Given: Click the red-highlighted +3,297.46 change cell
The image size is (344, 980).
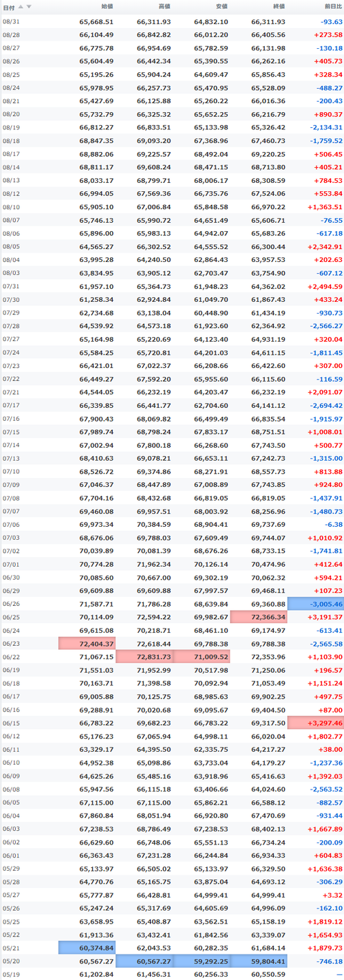Looking at the screenshot, I should [316, 723].
